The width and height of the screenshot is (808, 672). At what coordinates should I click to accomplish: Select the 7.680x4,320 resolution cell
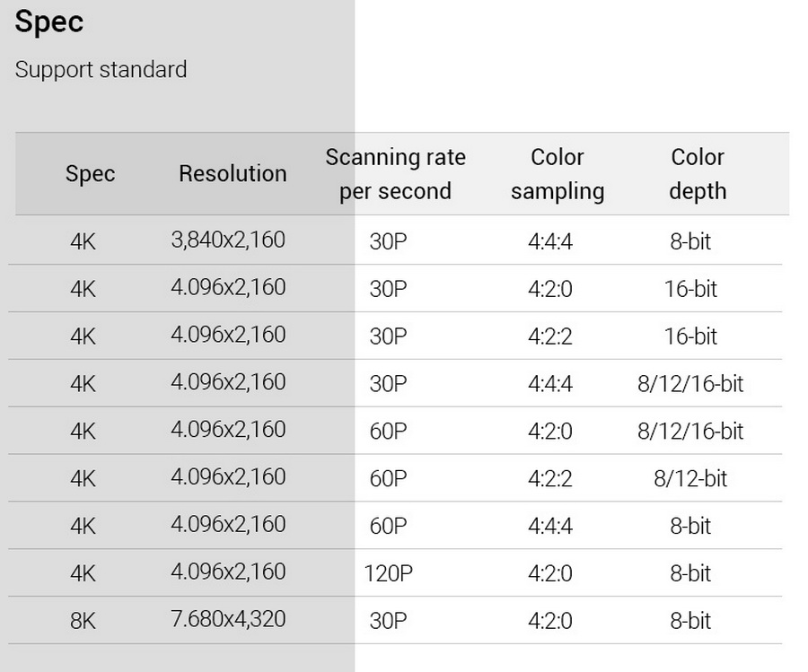[228, 619]
